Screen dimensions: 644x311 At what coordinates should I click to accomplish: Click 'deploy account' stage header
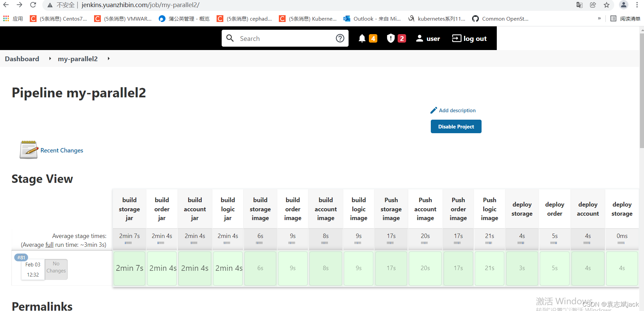[x=588, y=209]
